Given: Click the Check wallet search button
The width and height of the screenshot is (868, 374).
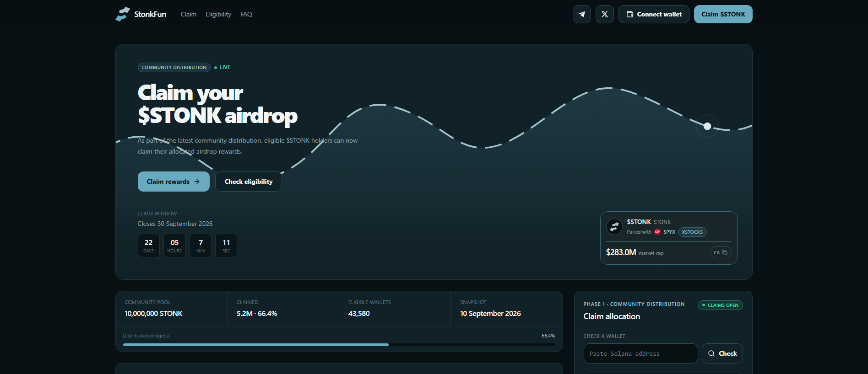Looking at the screenshot, I should [x=722, y=353].
